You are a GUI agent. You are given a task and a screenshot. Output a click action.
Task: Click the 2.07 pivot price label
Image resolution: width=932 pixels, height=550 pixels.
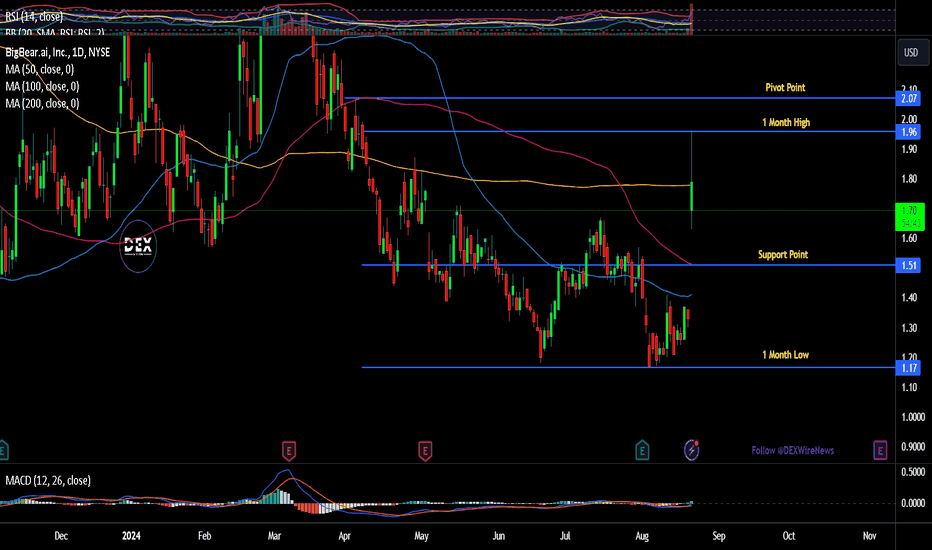(908, 98)
